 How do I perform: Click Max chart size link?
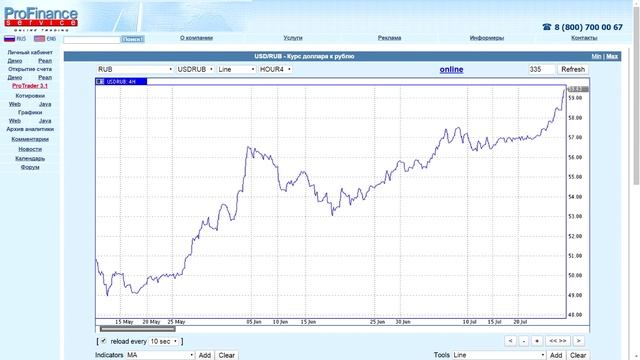612,56
